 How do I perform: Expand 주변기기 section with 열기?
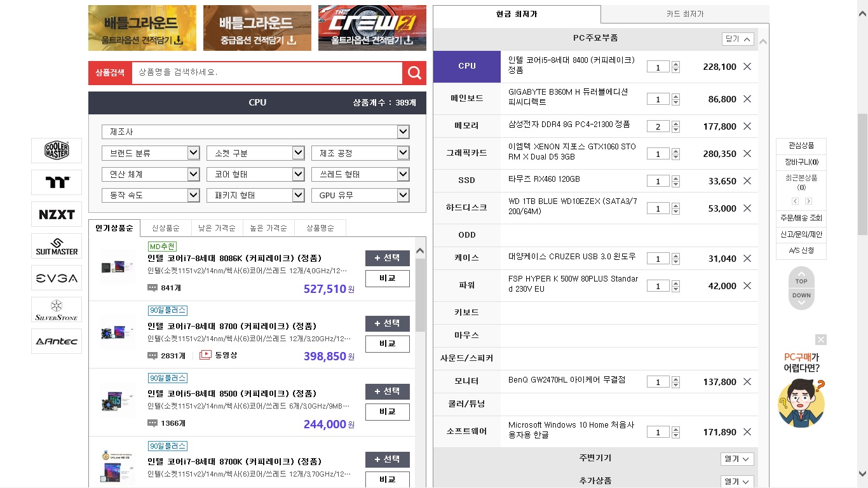coord(738,459)
